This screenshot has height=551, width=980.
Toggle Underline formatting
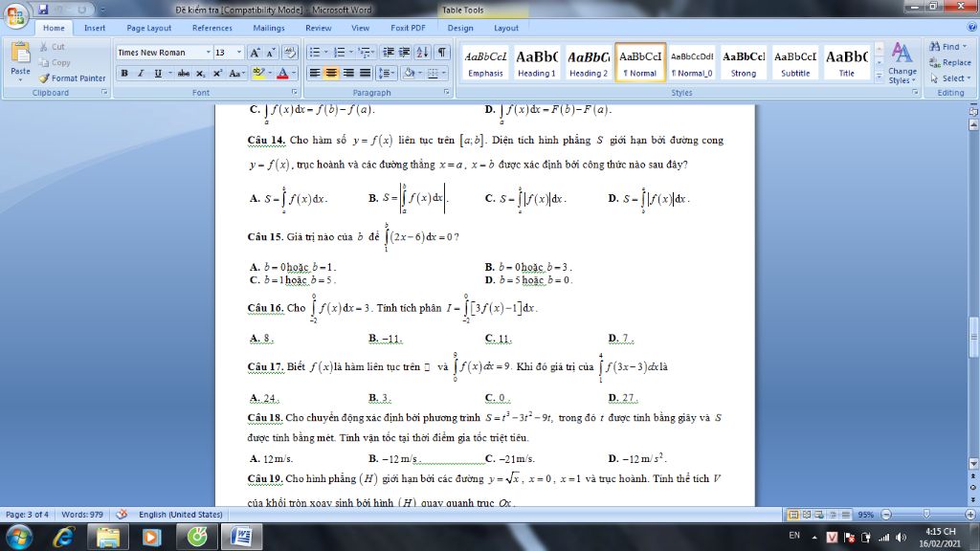pos(158,73)
